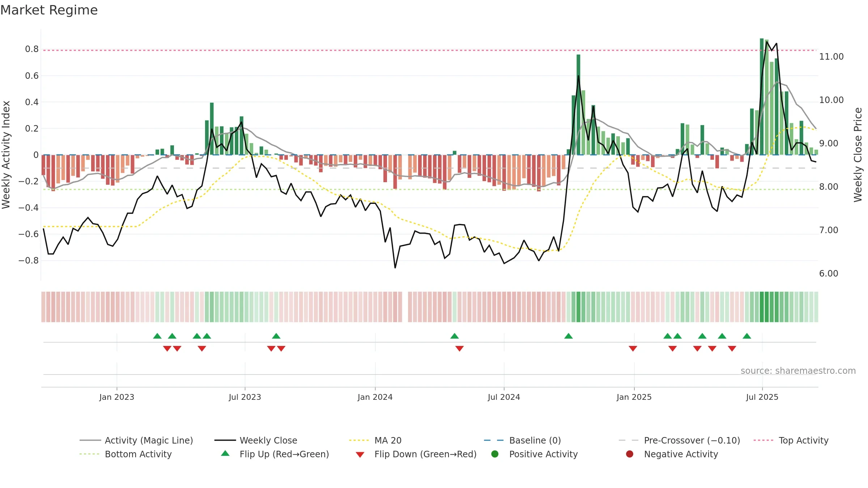Toggle the Activity (Magic Line) legend entry

click(136, 440)
